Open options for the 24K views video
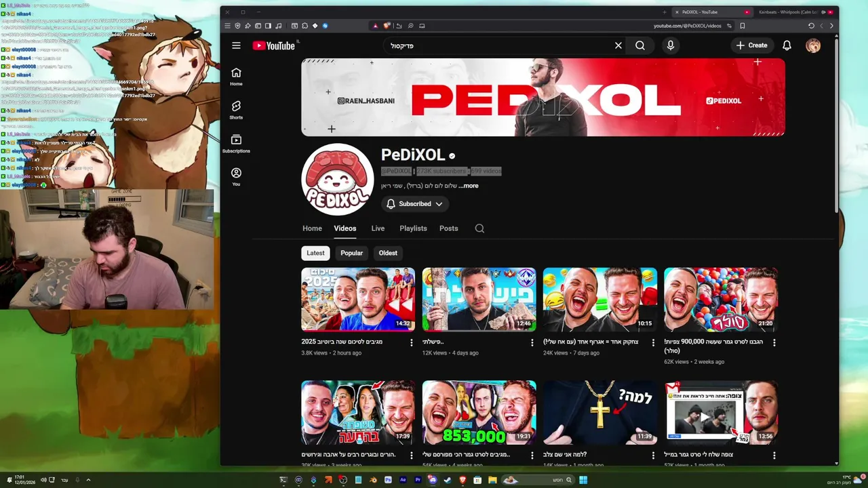 [x=653, y=342]
